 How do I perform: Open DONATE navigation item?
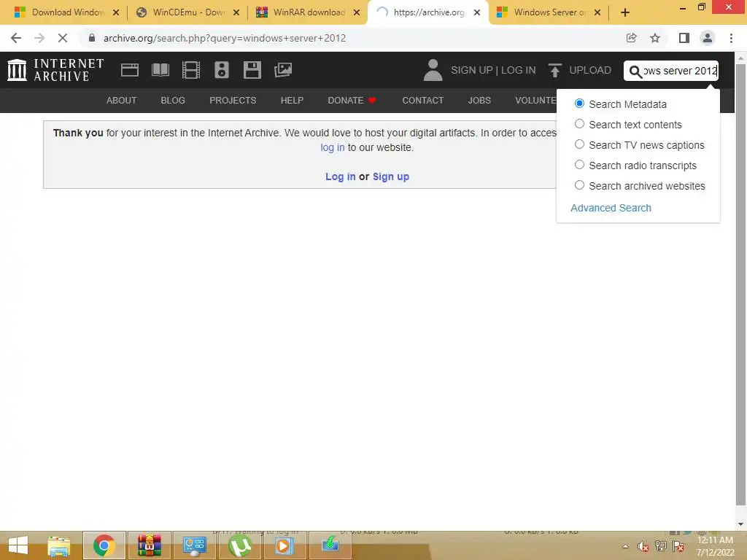352,101
